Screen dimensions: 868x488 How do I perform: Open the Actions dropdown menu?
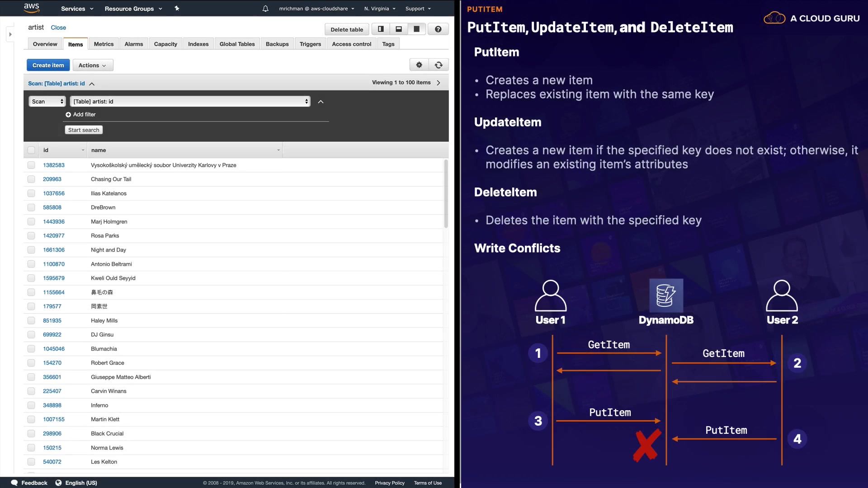click(93, 65)
